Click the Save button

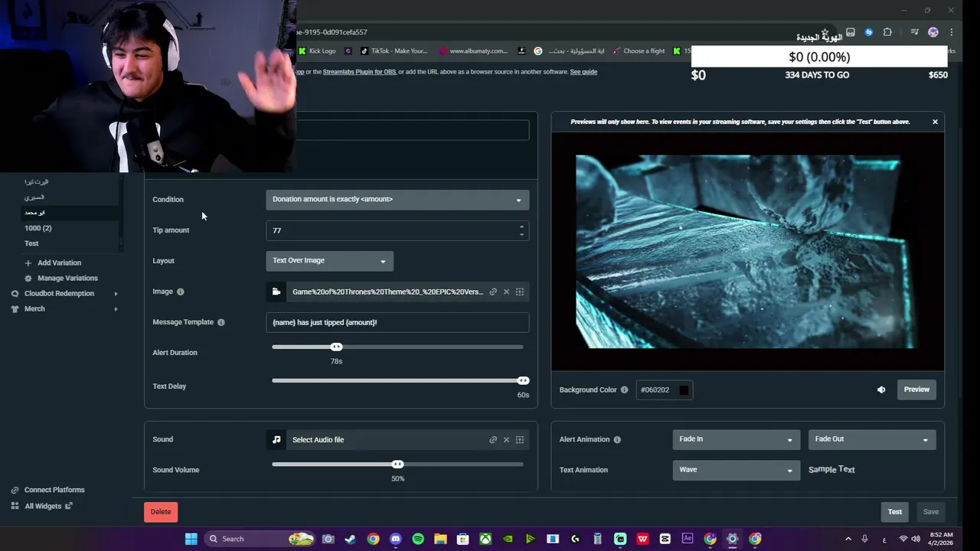click(931, 512)
